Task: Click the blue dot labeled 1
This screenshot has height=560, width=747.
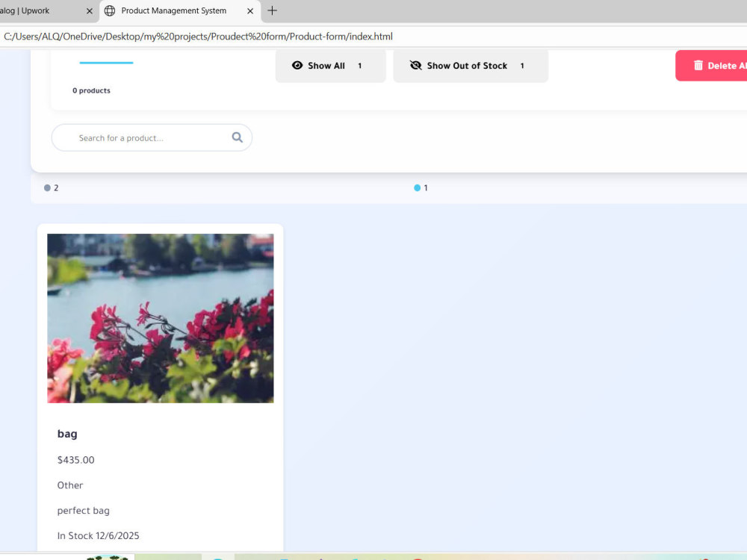Action: 418,188
